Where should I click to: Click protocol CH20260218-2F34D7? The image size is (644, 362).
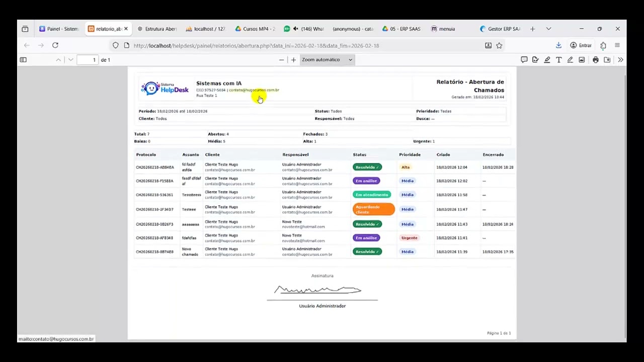pyautogui.click(x=154, y=209)
